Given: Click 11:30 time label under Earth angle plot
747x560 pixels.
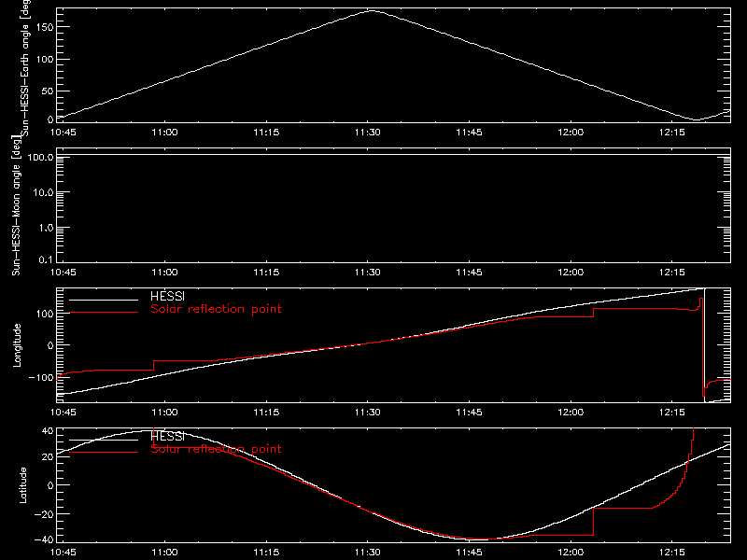Looking at the screenshot, I should pyautogui.click(x=368, y=133).
